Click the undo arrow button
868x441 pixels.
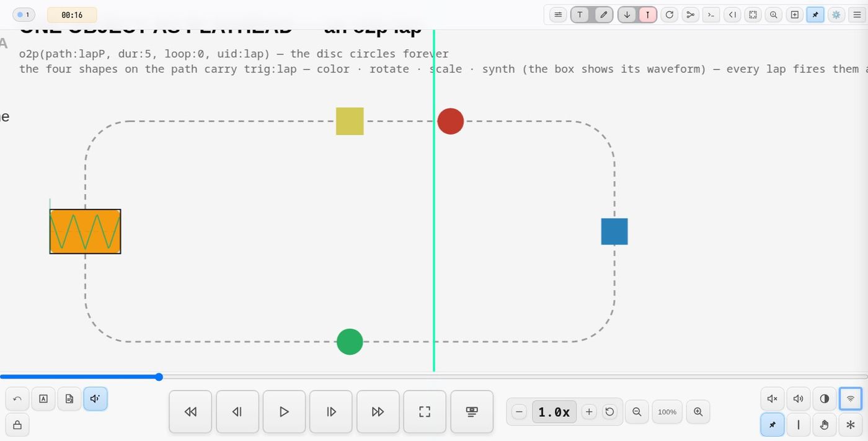[x=17, y=399]
